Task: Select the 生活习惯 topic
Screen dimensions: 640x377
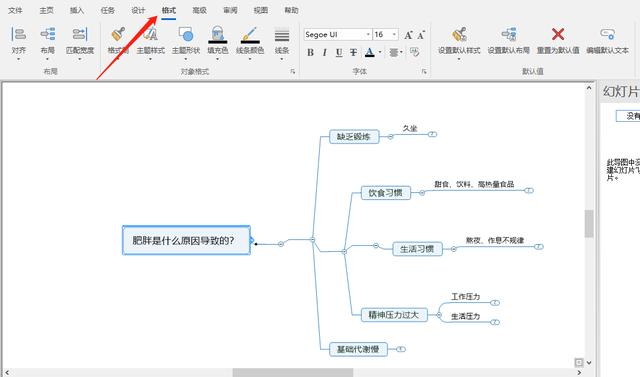Action: [x=417, y=249]
